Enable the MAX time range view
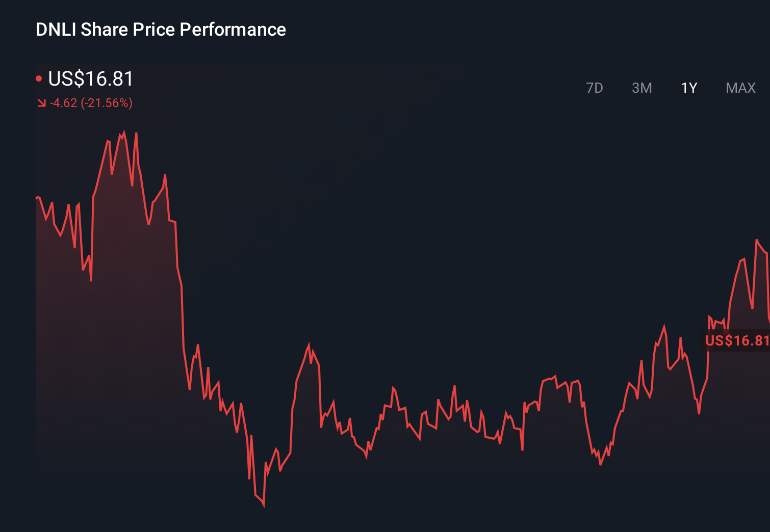The image size is (770, 532). point(740,88)
